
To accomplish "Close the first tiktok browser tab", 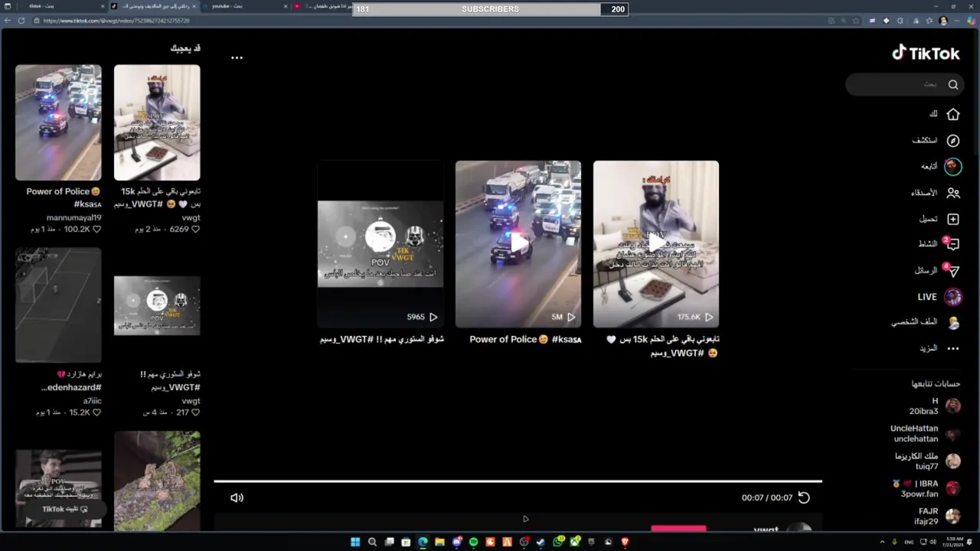I will click(x=103, y=7).
